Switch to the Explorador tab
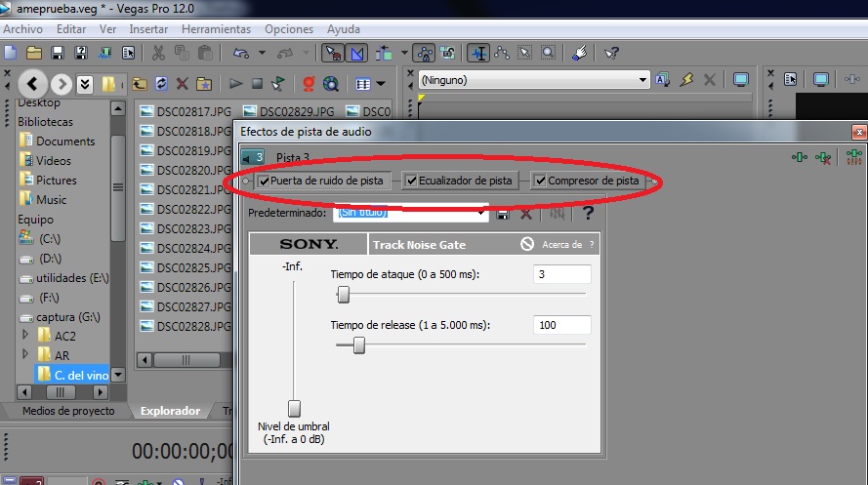The width and height of the screenshot is (868, 485). tap(171, 411)
